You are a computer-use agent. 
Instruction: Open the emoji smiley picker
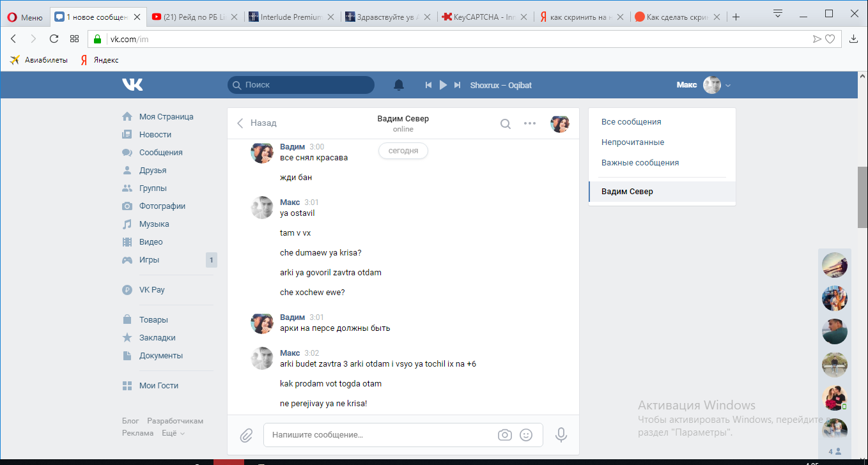pos(526,435)
